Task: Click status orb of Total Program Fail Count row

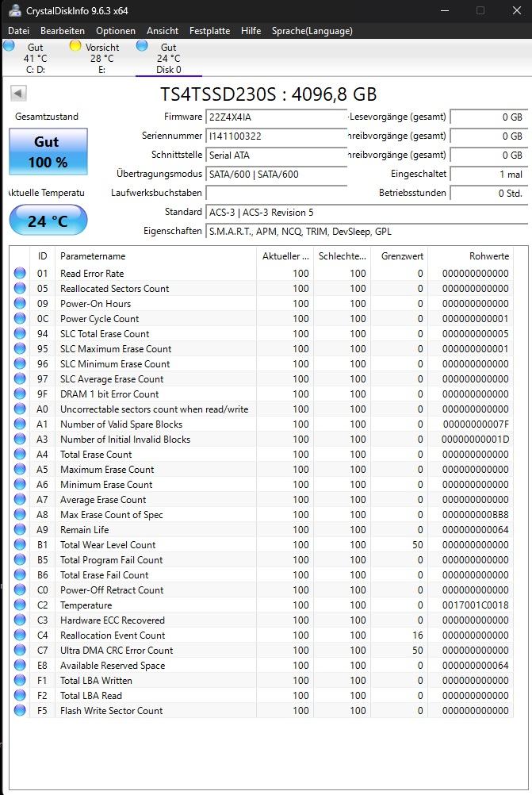Action: [20, 559]
